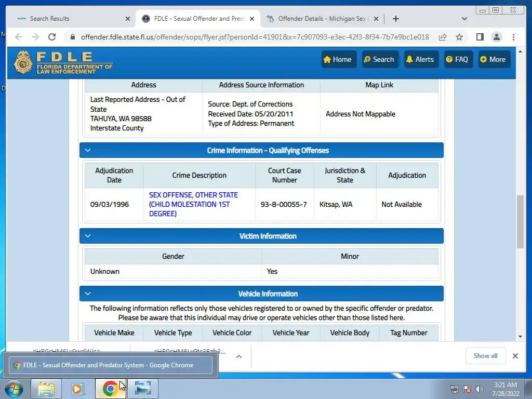Click the Tag Number column header
Viewport: 532px width, 399px height.
[x=408, y=333]
